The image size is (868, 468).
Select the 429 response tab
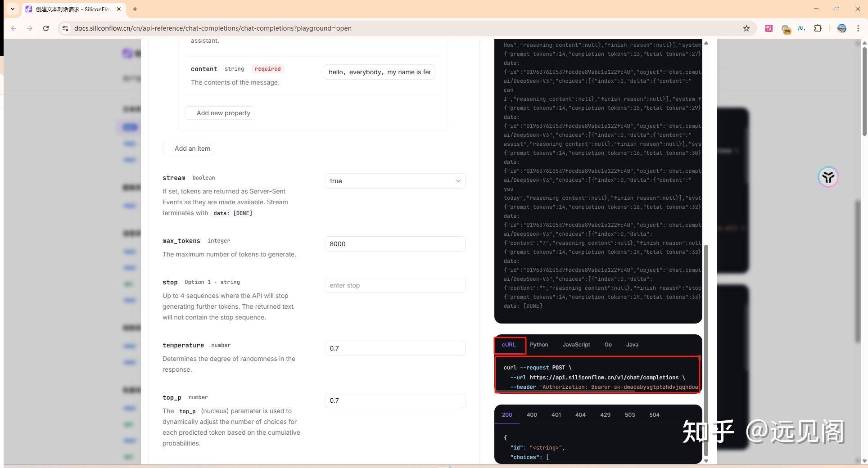coord(605,415)
